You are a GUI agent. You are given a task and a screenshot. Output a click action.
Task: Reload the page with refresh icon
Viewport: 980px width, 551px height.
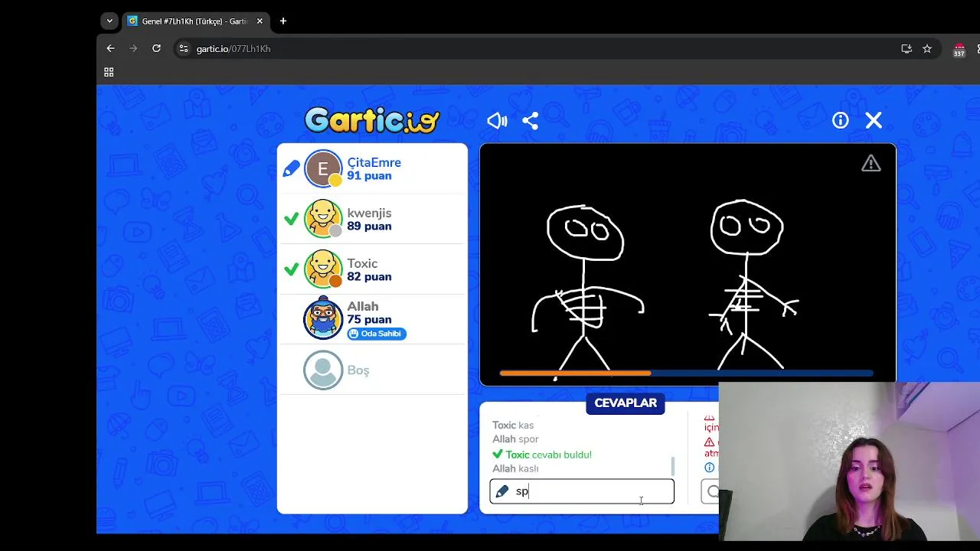(x=156, y=48)
